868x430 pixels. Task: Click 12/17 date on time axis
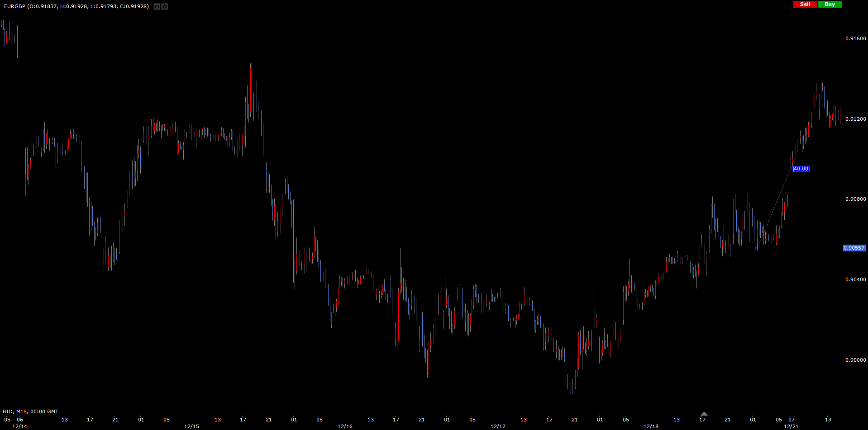tap(498, 426)
